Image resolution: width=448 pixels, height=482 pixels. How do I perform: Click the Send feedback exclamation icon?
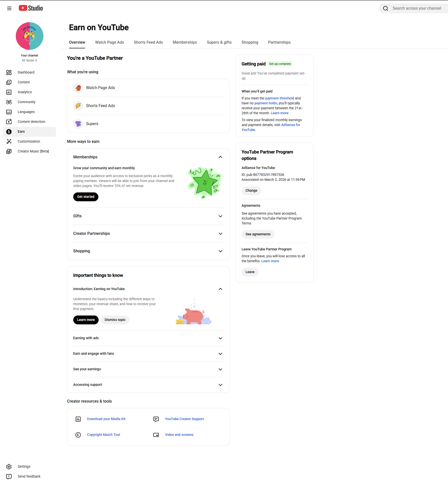pyautogui.click(x=9, y=476)
